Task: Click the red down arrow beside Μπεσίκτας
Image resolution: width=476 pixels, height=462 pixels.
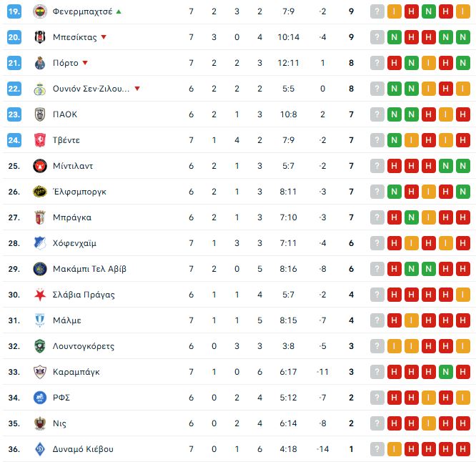Action: click(104, 37)
